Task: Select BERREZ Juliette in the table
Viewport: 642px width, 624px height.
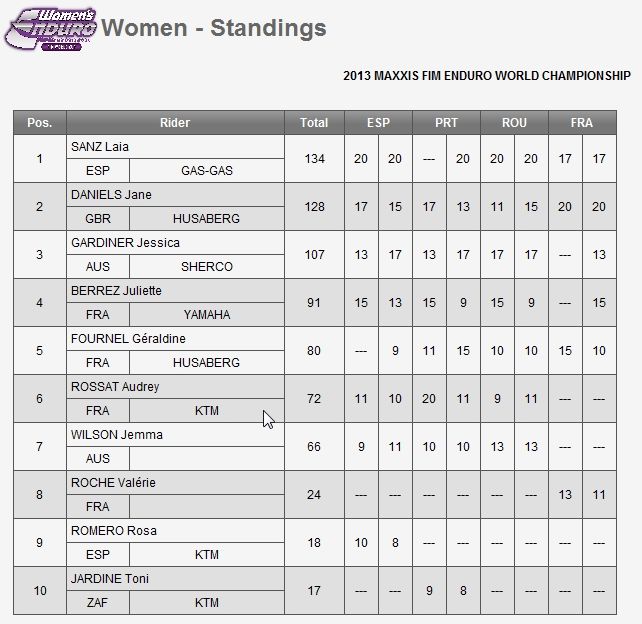Action: click(x=116, y=290)
